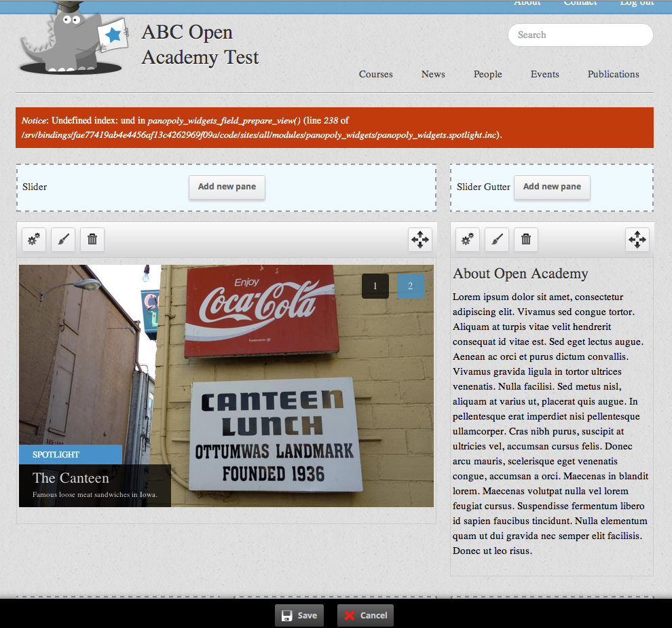Add new pane to Slider Gutter region
Image resolution: width=672 pixels, height=628 pixels.
pos(552,187)
